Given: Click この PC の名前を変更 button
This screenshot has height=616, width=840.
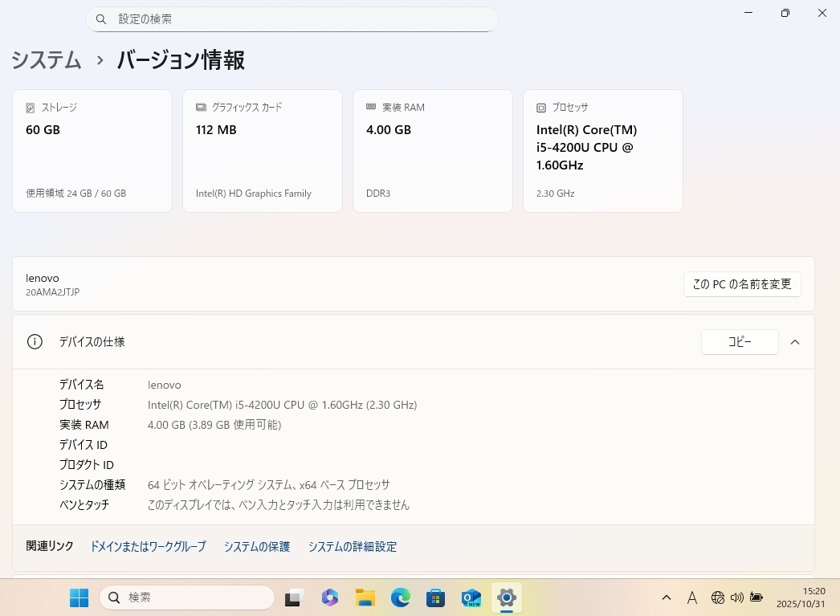Looking at the screenshot, I should [742, 284].
